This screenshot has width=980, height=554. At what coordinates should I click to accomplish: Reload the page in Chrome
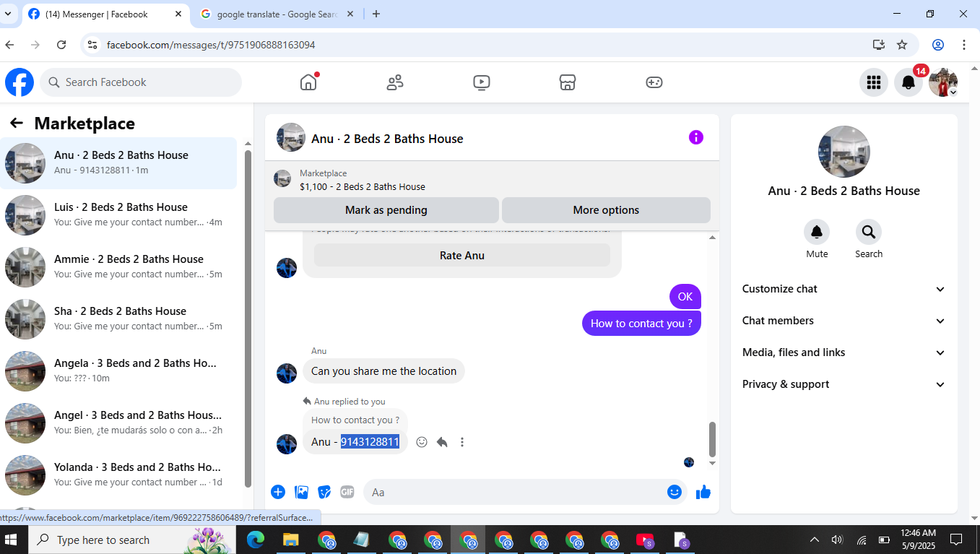click(x=61, y=45)
